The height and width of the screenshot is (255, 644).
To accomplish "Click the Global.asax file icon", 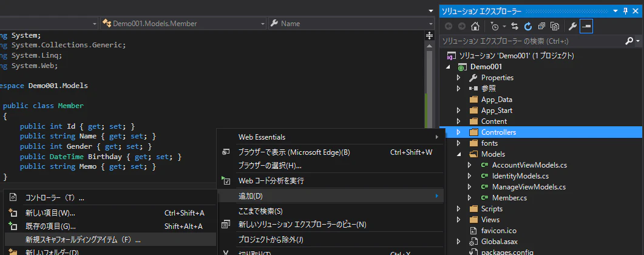I will [x=473, y=242].
